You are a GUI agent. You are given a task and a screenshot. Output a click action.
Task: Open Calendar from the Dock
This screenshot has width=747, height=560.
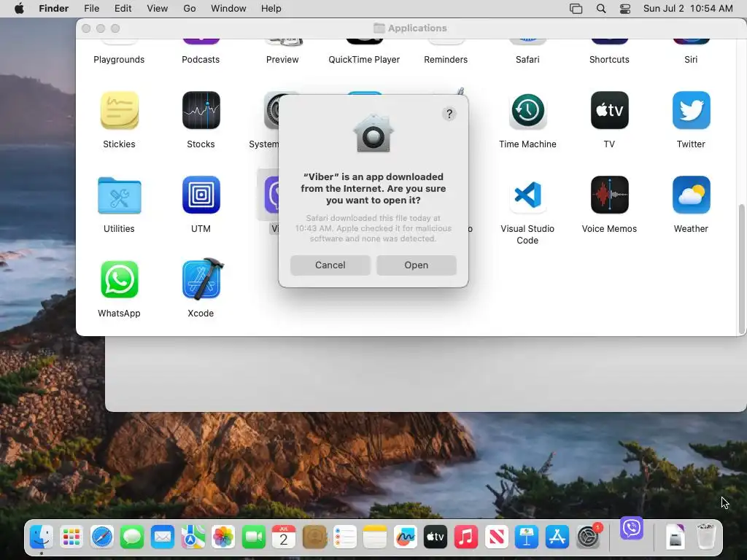(x=284, y=537)
